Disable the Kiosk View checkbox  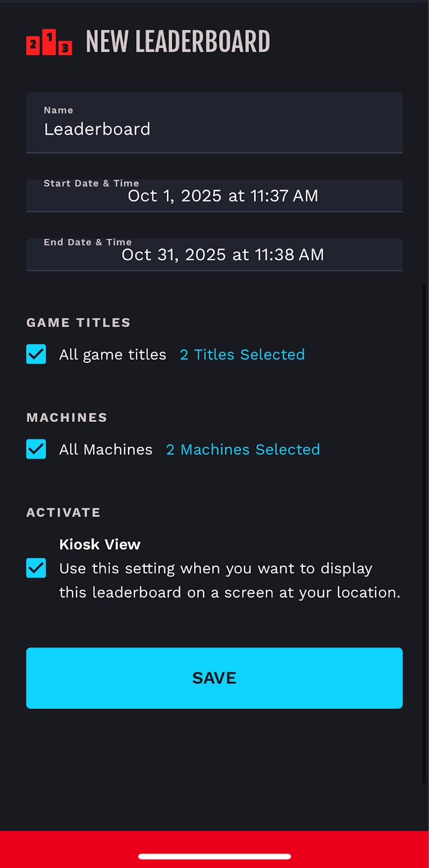point(36,568)
